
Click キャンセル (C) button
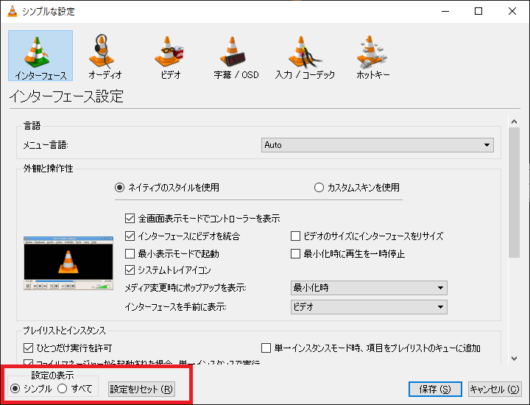click(x=495, y=389)
